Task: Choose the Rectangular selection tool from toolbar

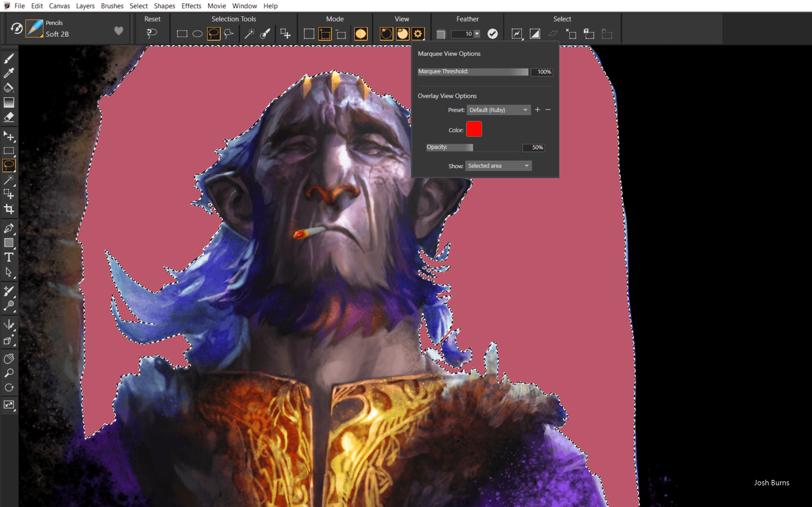Action: click(x=182, y=34)
